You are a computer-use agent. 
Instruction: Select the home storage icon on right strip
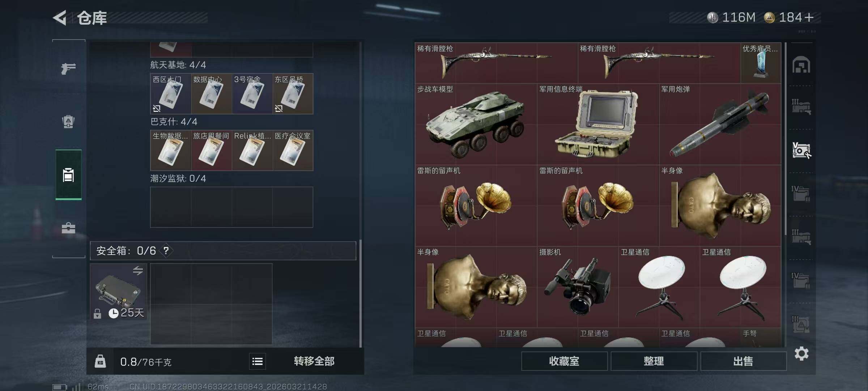801,65
